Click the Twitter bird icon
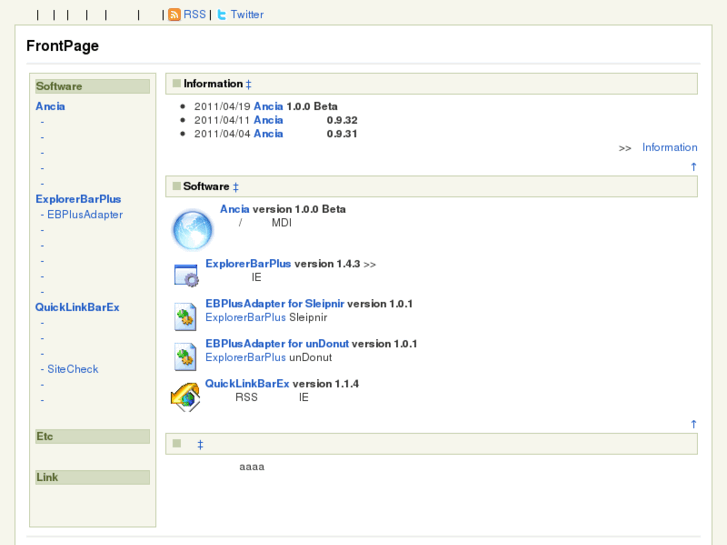 (x=222, y=15)
